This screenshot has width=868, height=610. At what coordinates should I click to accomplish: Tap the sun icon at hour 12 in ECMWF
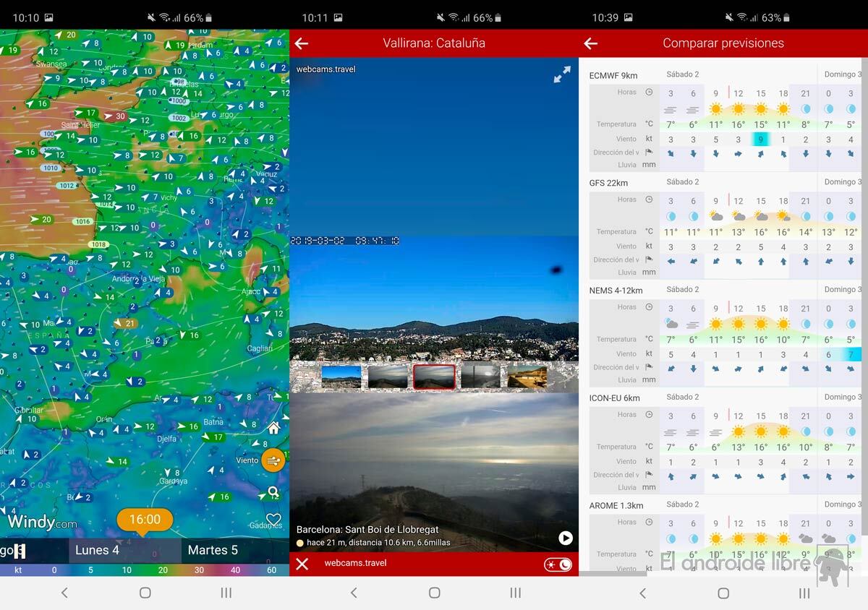click(x=739, y=109)
